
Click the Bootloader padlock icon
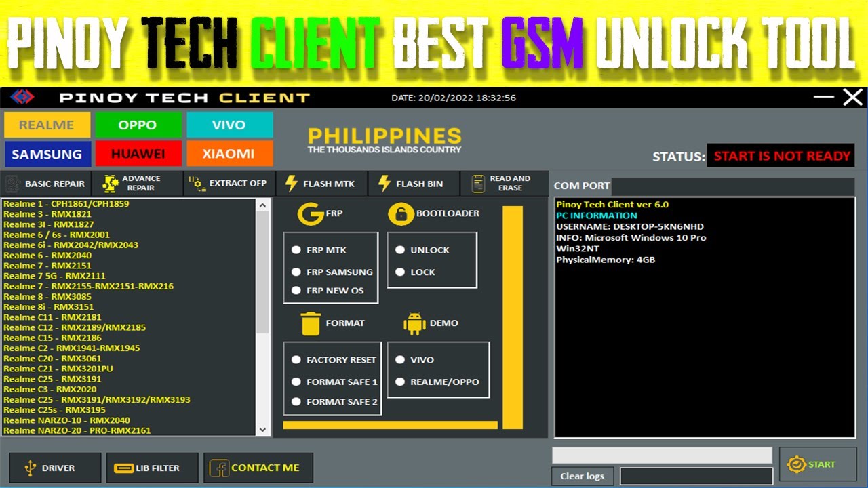[x=401, y=214]
